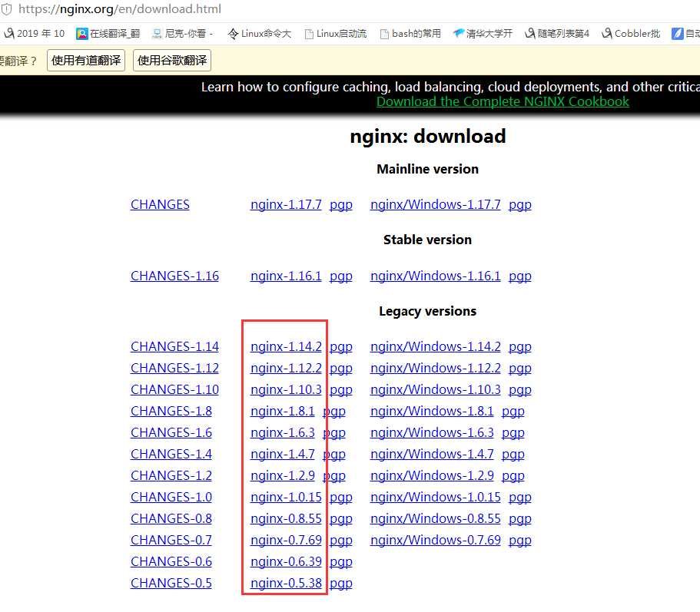Download nginx-1.0.15 source
The width and height of the screenshot is (700, 612).
click(x=286, y=497)
